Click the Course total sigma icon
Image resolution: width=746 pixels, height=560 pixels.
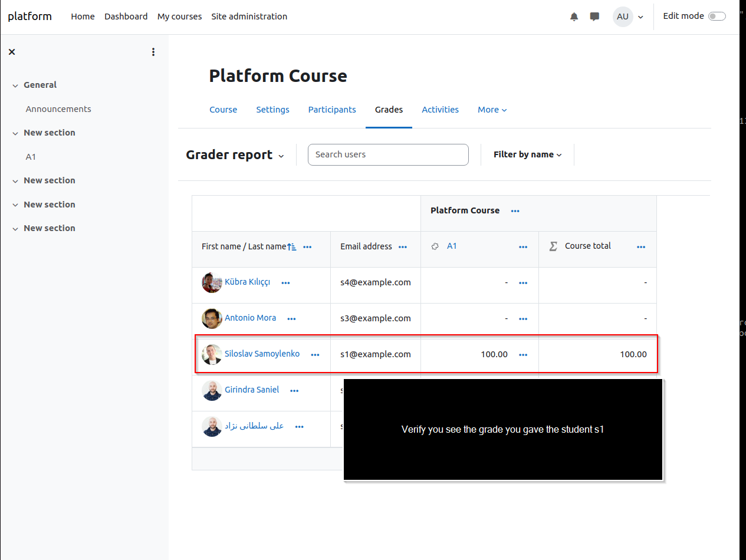point(553,246)
